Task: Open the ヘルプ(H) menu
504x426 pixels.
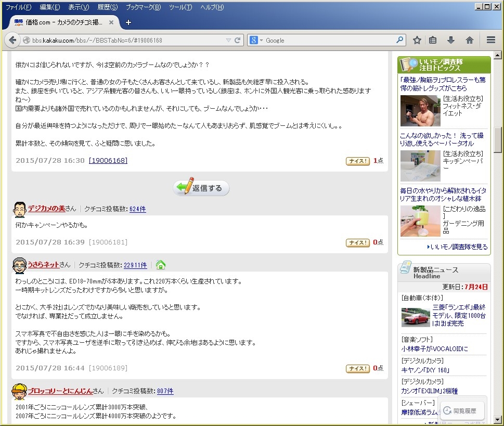Action: 212,7
